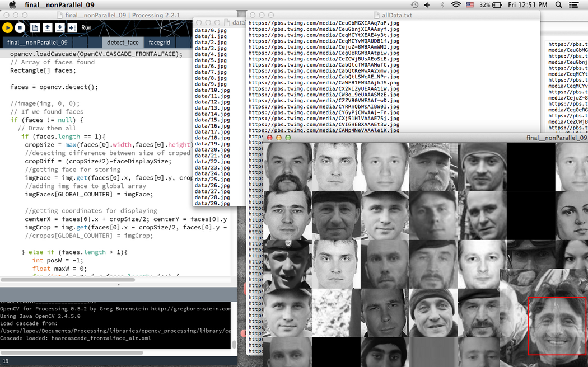The width and height of the screenshot is (588, 367).
Task: Click the Save sketch down-arrow icon
Action: coord(59,27)
